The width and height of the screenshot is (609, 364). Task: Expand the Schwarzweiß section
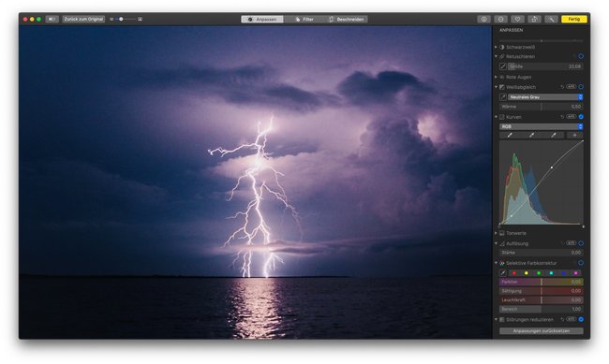[x=496, y=47]
